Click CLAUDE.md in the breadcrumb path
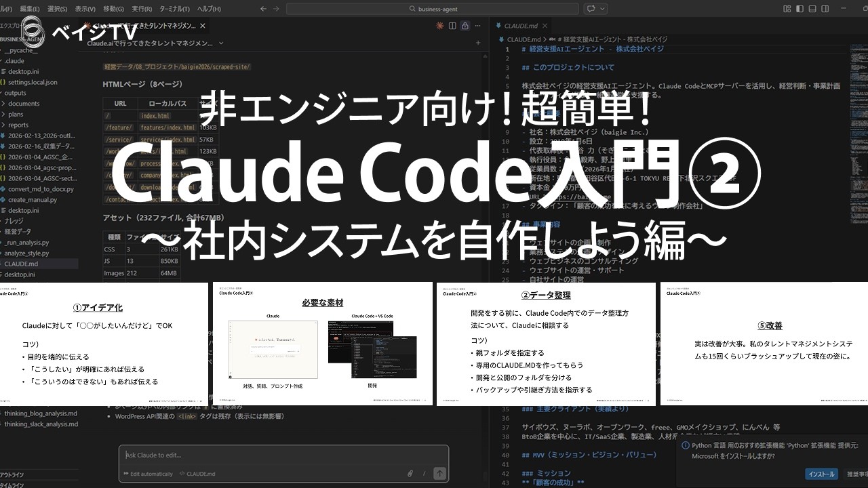868x488 pixels. coord(523,40)
